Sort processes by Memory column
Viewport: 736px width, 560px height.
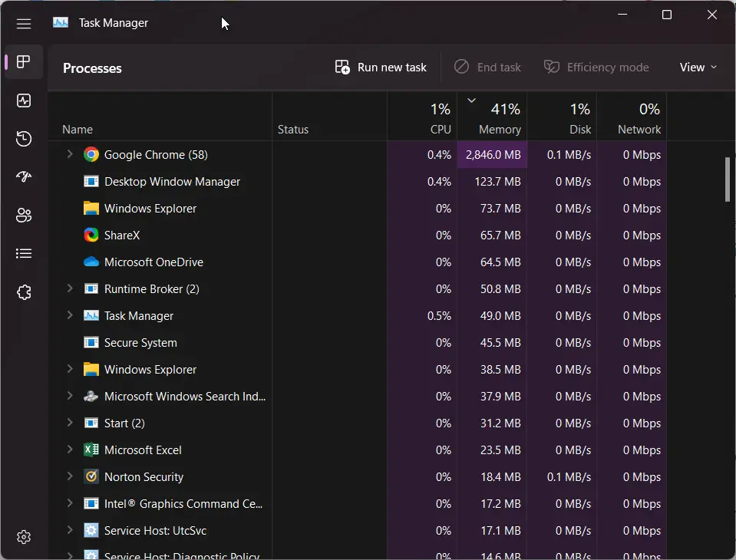pos(492,119)
